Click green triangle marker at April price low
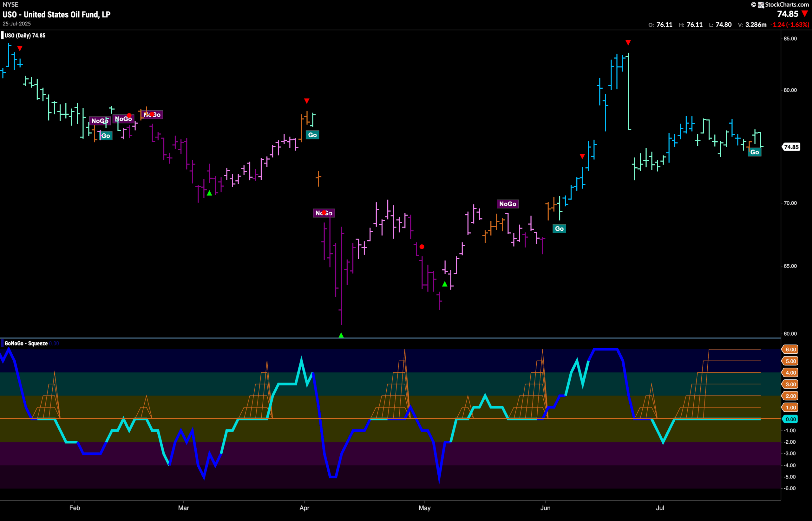 click(x=341, y=335)
